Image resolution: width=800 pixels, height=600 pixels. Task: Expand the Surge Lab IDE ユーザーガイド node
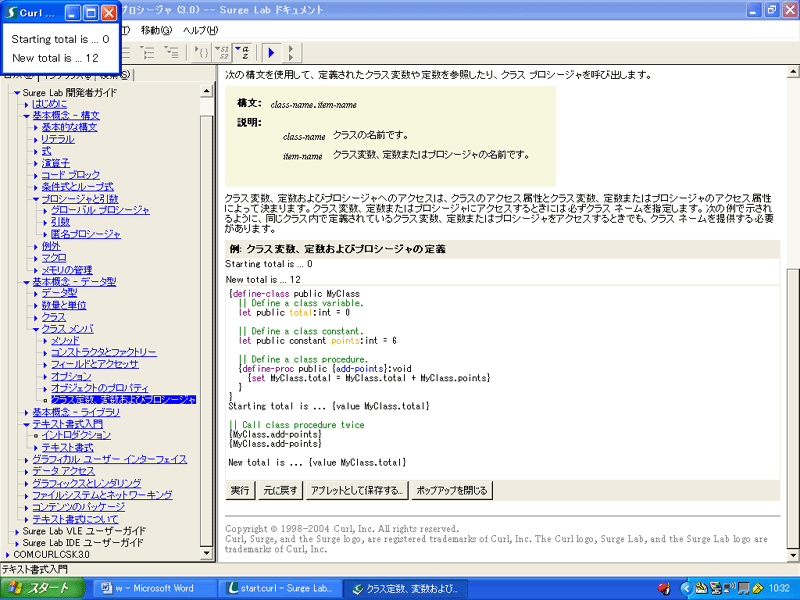[17, 543]
